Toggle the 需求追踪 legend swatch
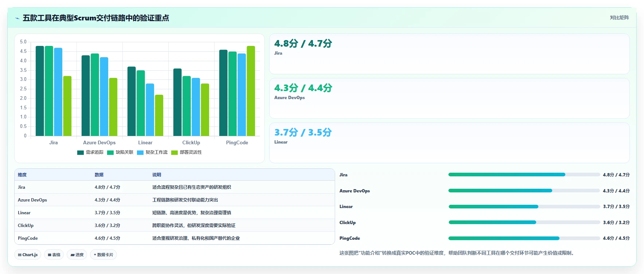644x274 pixels. coord(80,153)
